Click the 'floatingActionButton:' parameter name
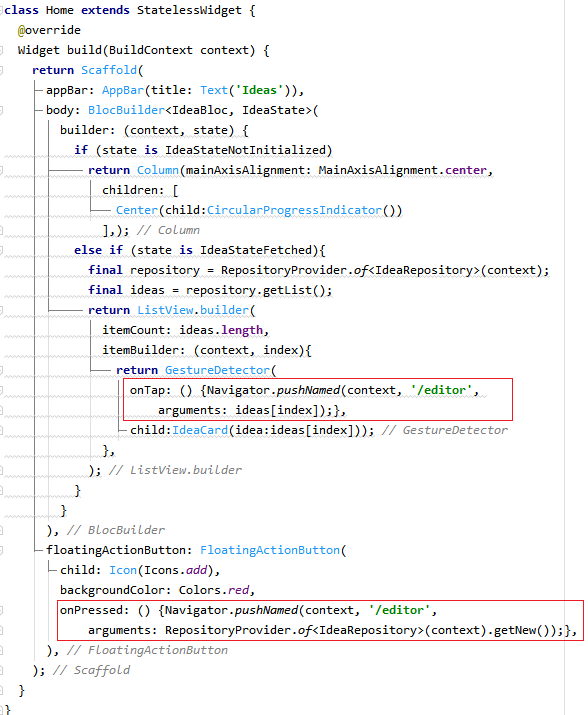This screenshot has width=588, height=715. pos(119,550)
